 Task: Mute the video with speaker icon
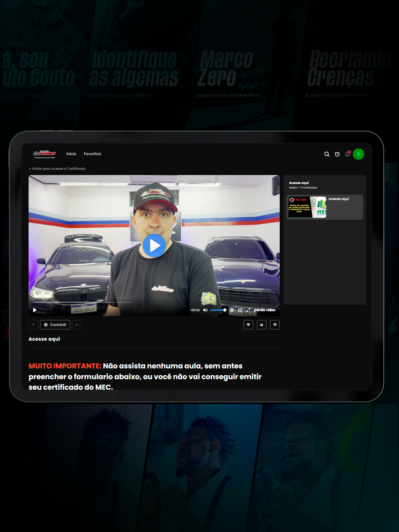(205, 310)
